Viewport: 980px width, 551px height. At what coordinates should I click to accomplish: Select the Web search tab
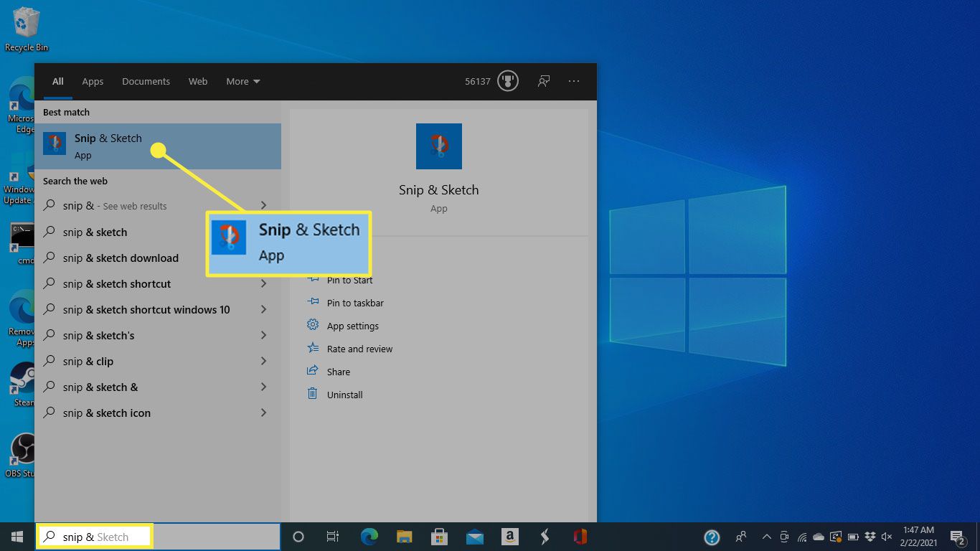pos(198,81)
